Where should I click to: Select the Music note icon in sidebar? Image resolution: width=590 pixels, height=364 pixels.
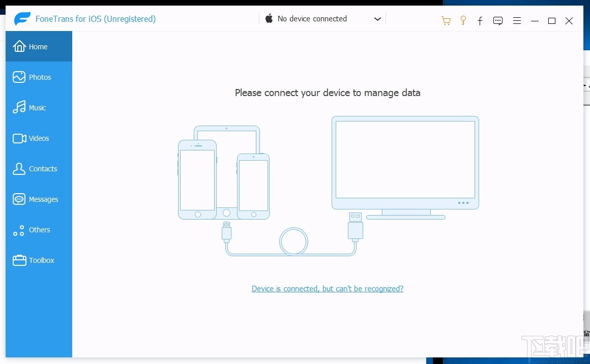click(18, 107)
